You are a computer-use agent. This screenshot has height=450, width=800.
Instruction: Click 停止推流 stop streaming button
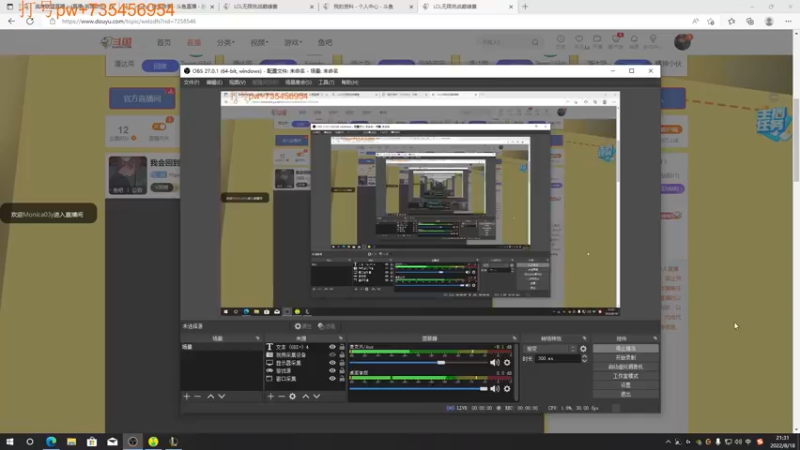(626, 348)
